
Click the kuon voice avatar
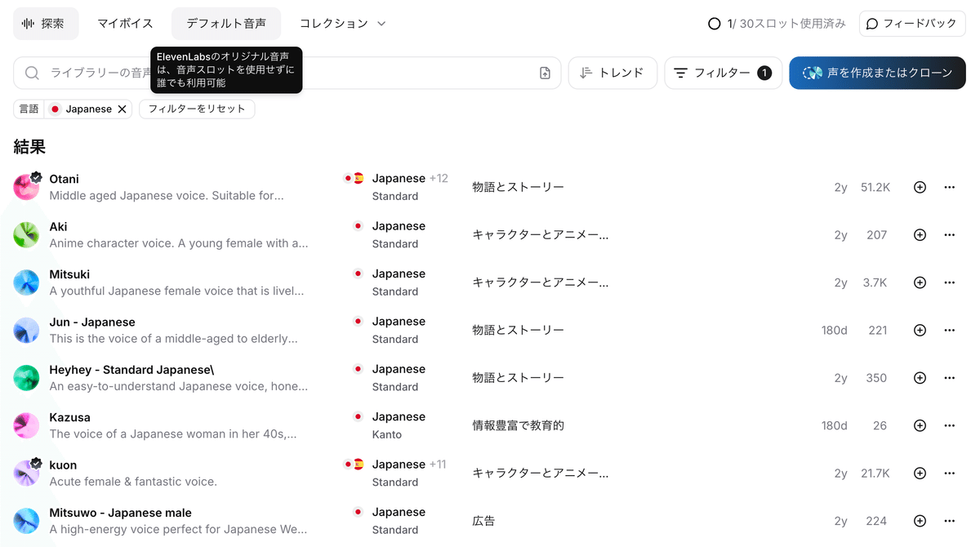(26, 474)
